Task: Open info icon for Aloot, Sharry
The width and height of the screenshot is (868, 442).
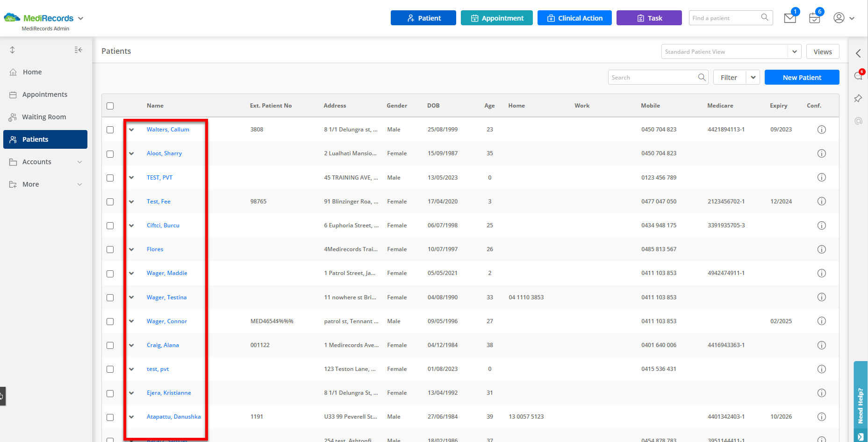Action: click(x=822, y=153)
